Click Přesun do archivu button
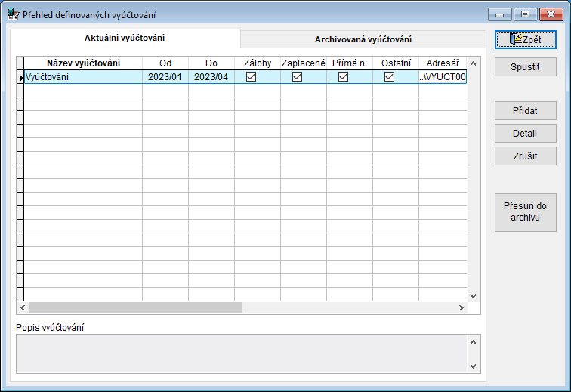 coord(525,211)
